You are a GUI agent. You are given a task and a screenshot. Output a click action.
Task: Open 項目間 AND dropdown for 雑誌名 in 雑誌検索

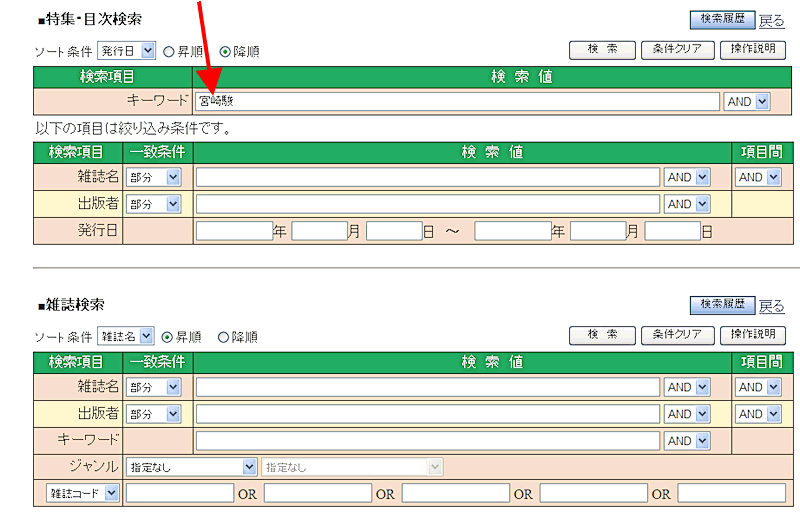click(758, 387)
